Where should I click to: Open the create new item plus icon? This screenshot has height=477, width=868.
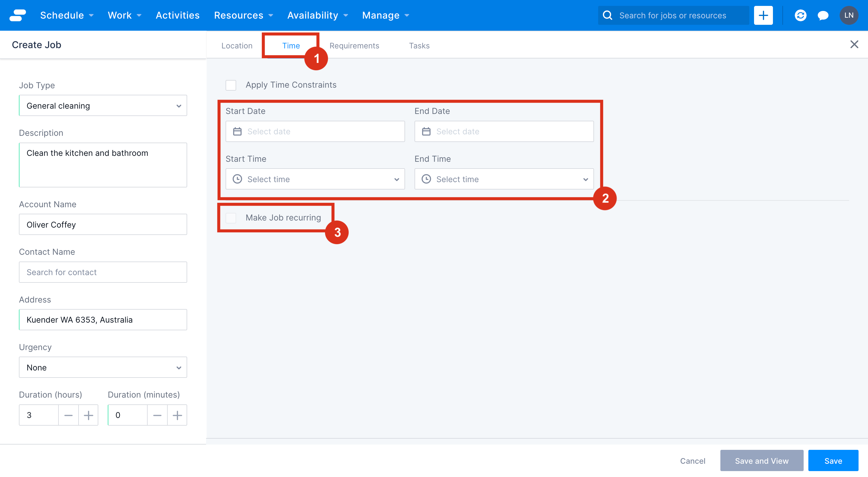coord(763,15)
